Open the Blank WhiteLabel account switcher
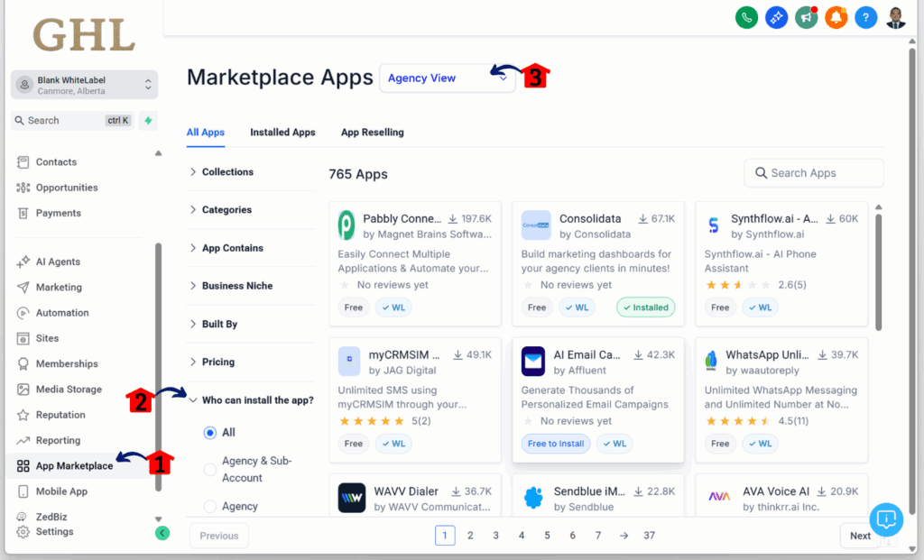The image size is (924, 560). 84,86
